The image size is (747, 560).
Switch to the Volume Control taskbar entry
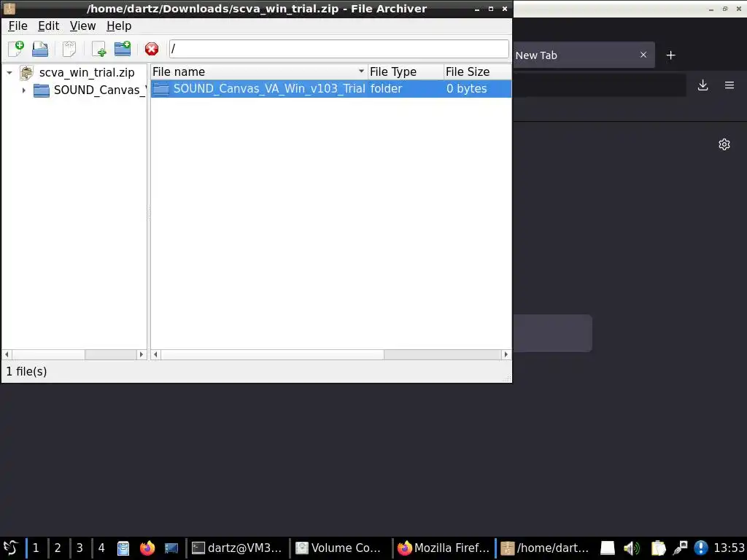[340, 548]
